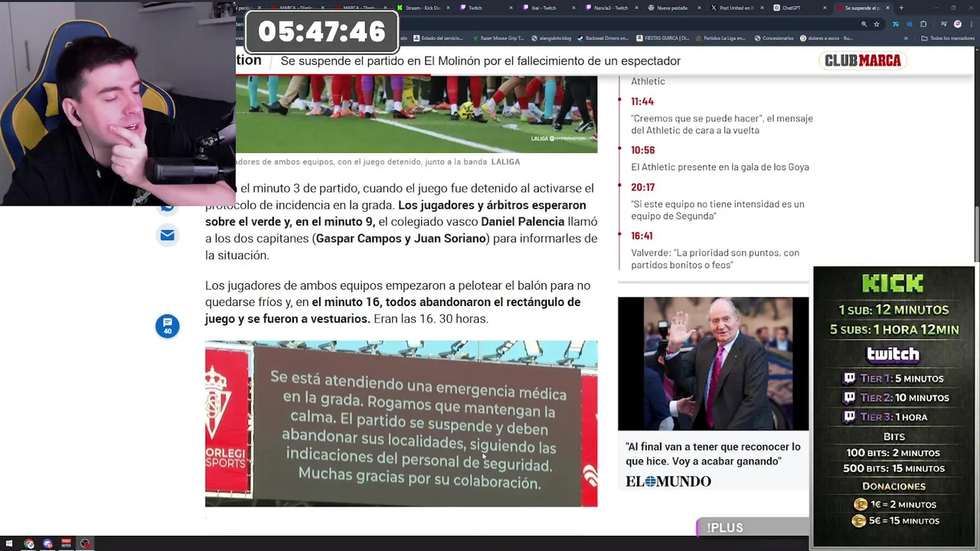
Task: Open the 'Al final van a tener que reconocer' headline
Action: pos(713,454)
